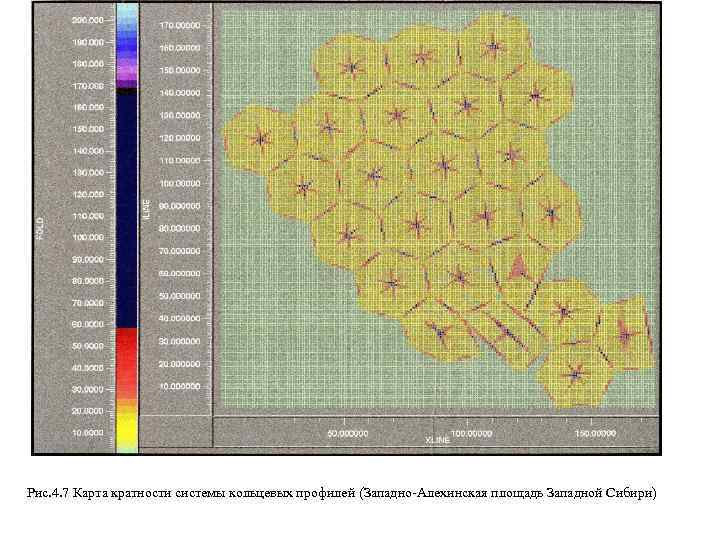
Task: Select the FOLD scale value 120.000
Action: 88,194
